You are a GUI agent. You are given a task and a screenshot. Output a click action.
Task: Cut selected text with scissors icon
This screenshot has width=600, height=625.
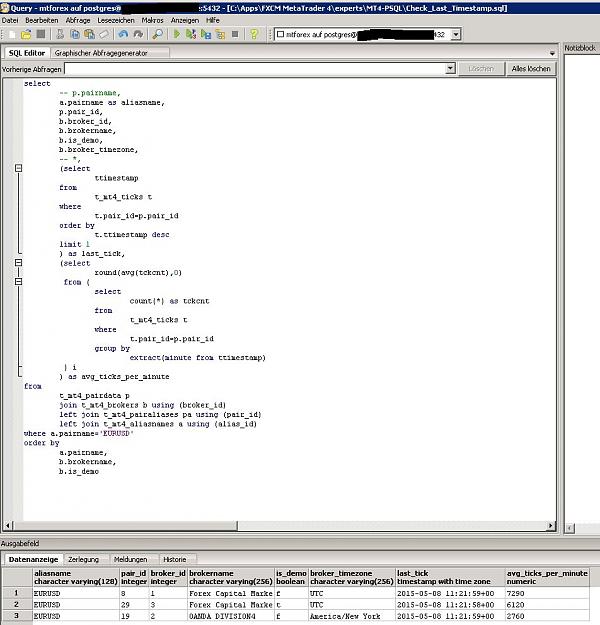coord(60,35)
